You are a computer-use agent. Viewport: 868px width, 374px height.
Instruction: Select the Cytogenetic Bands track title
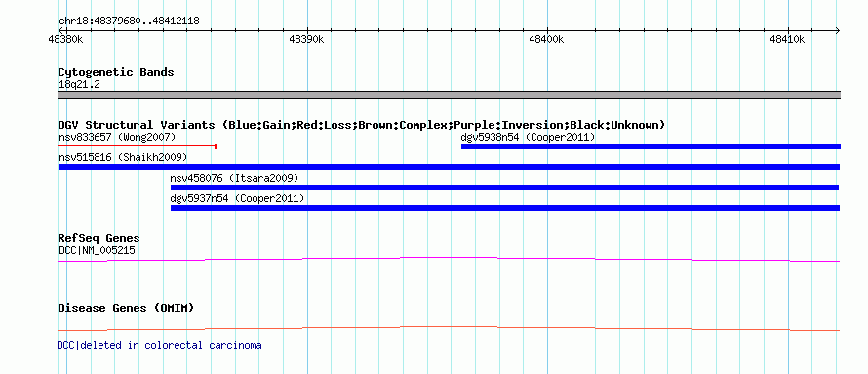pyautogui.click(x=116, y=72)
